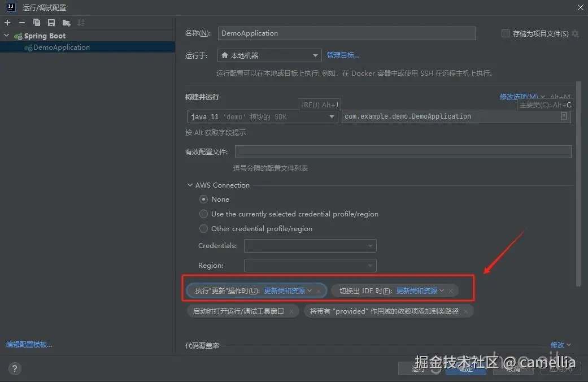The height and width of the screenshot is (382, 588).
Task: Open the 切换出 IDE 时 更新类和资源 dropdown
Action: [420, 291]
